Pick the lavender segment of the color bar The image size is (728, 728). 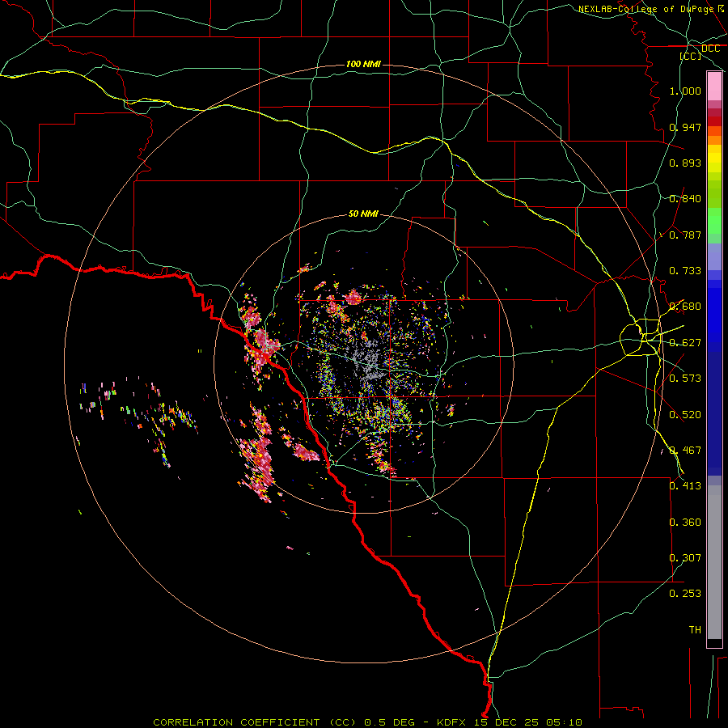pyautogui.click(x=714, y=256)
